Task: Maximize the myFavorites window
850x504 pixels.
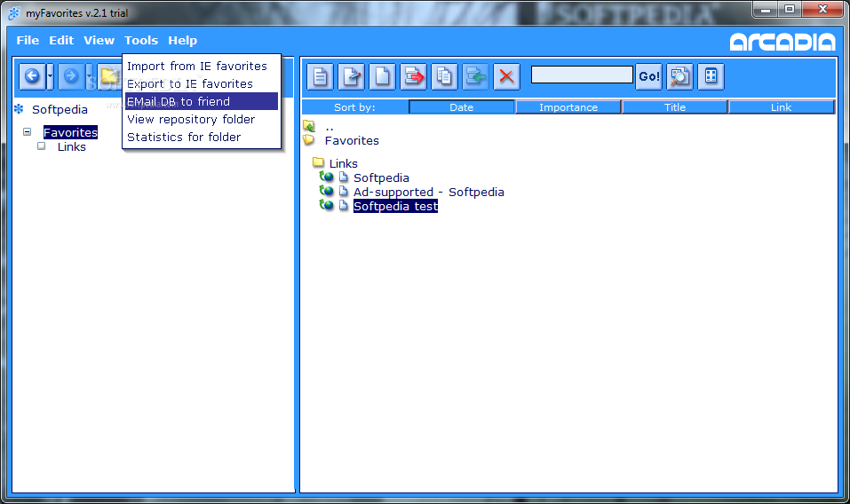Action: click(x=790, y=9)
